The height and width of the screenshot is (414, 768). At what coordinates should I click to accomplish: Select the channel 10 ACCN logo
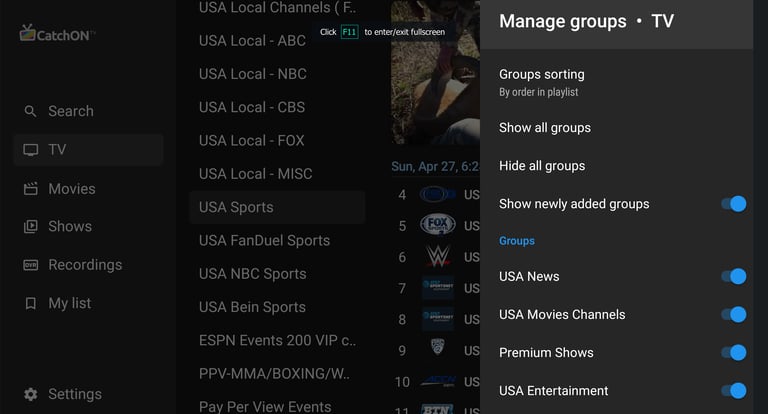click(x=437, y=381)
